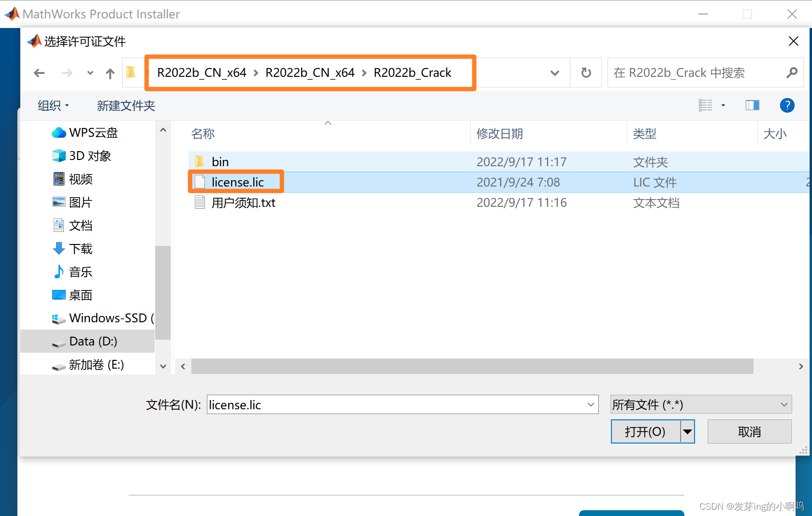Open view options dropdown arrow
The width and height of the screenshot is (812, 516).
723,105
